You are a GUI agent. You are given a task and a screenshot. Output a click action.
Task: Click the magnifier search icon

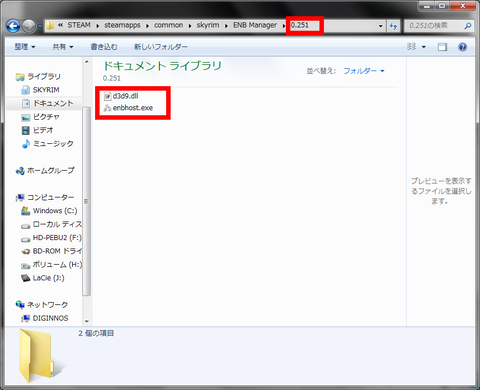pos(468,26)
